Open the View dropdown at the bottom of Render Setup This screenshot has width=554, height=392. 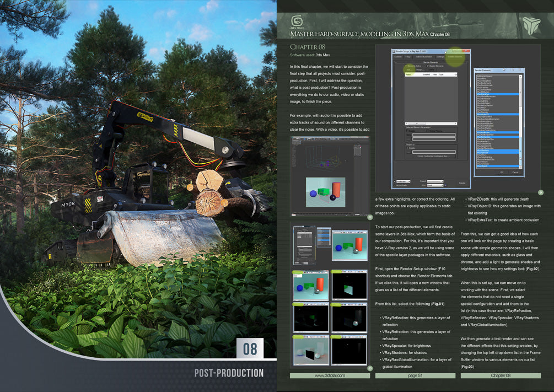[434, 185]
